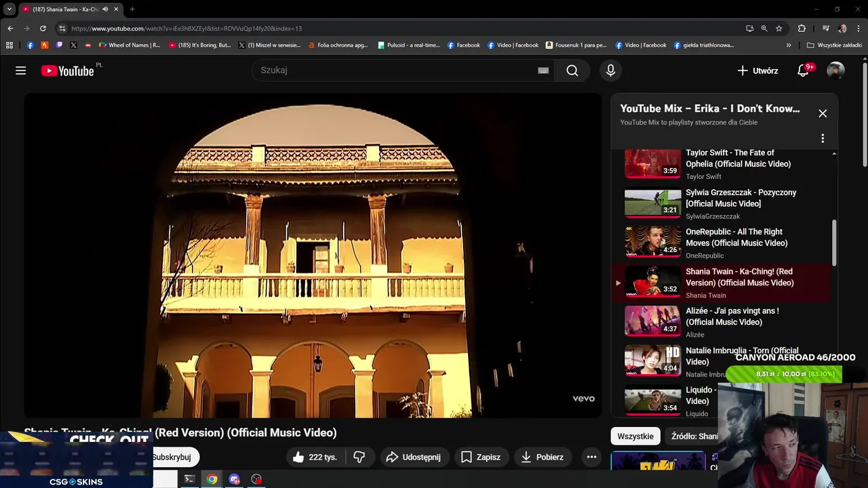
Task: Open the account avatar menu
Action: point(835,70)
